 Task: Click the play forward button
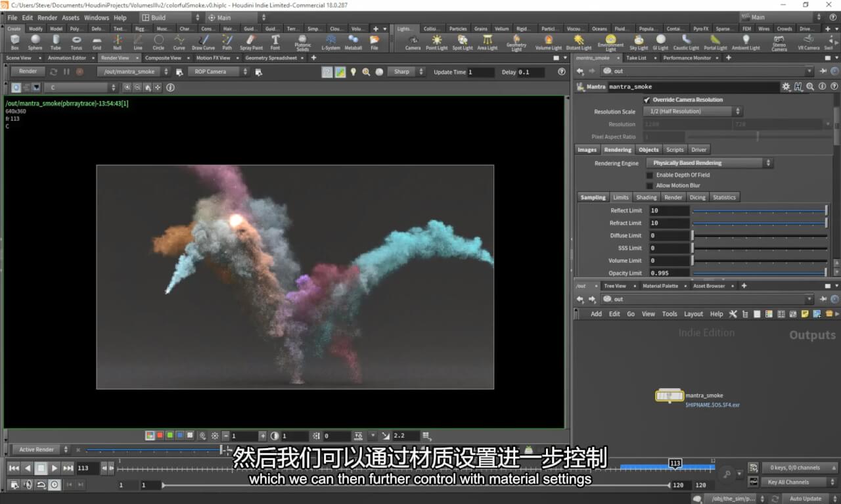[55, 468]
